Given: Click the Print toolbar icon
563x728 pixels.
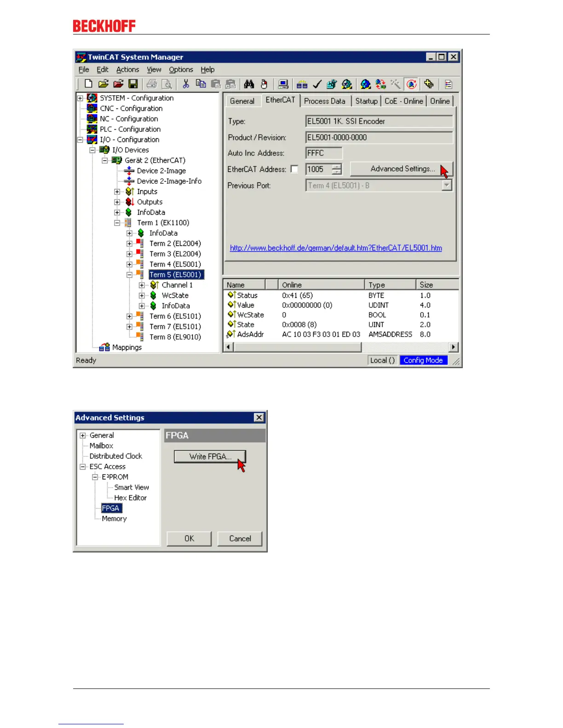Looking at the screenshot, I should tap(152, 84).
